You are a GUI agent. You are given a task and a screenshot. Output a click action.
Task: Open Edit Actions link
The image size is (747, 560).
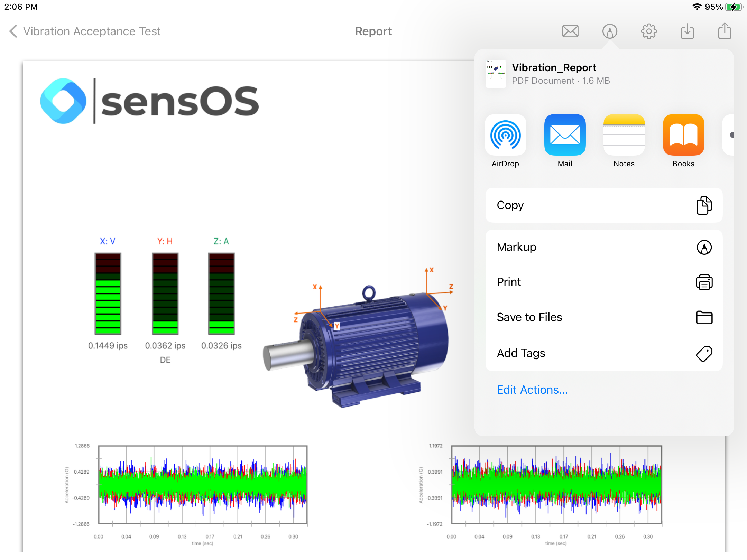coord(532,390)
